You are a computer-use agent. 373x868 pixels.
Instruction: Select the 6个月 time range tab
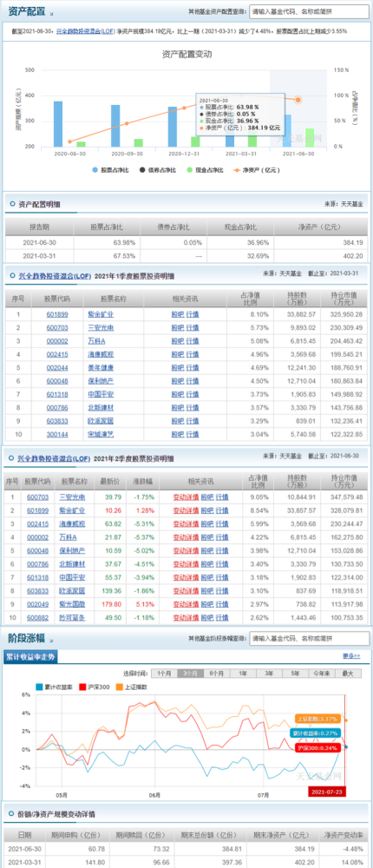[x=216, y=674]
